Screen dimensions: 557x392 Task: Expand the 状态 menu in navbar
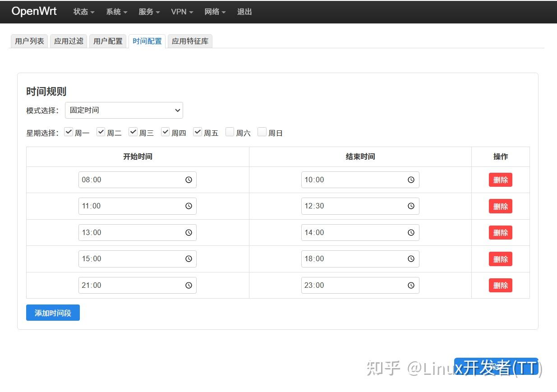pyautogui.click(x=84, y=12)
